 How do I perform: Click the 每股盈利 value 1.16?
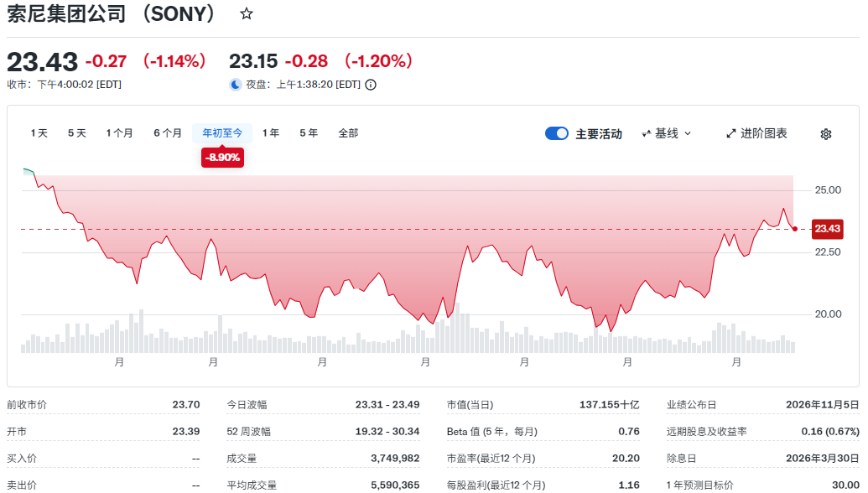coord(629,485)
